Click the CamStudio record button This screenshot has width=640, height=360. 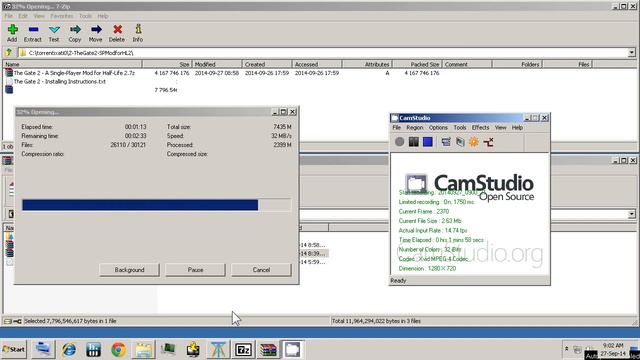[399, 142]
